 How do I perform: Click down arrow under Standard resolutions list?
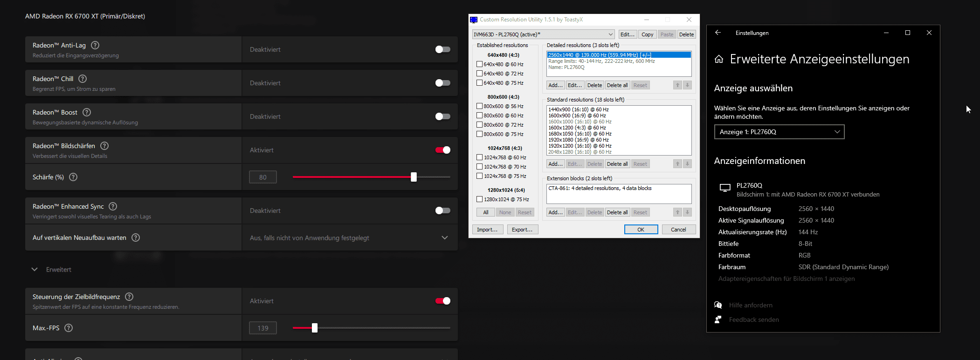pyautogui.click(x=687, y=164)
